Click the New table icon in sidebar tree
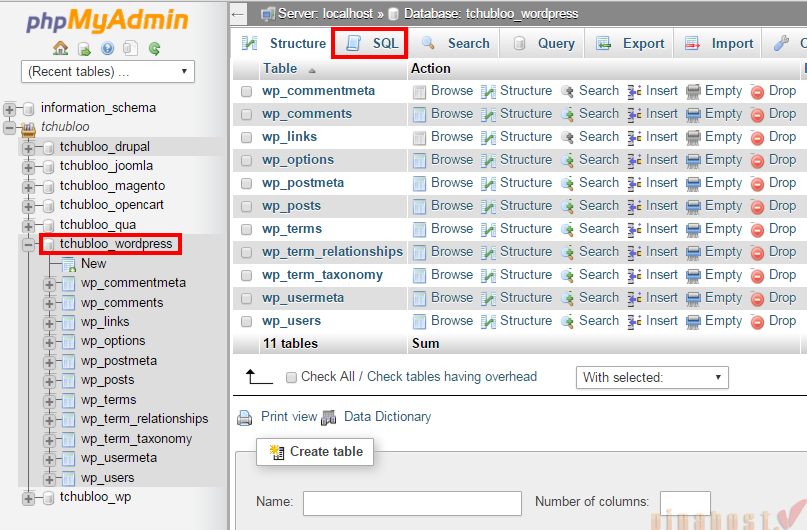Image resolution: width=807 pixels, height=530 pixels. [x=68, y=264]
